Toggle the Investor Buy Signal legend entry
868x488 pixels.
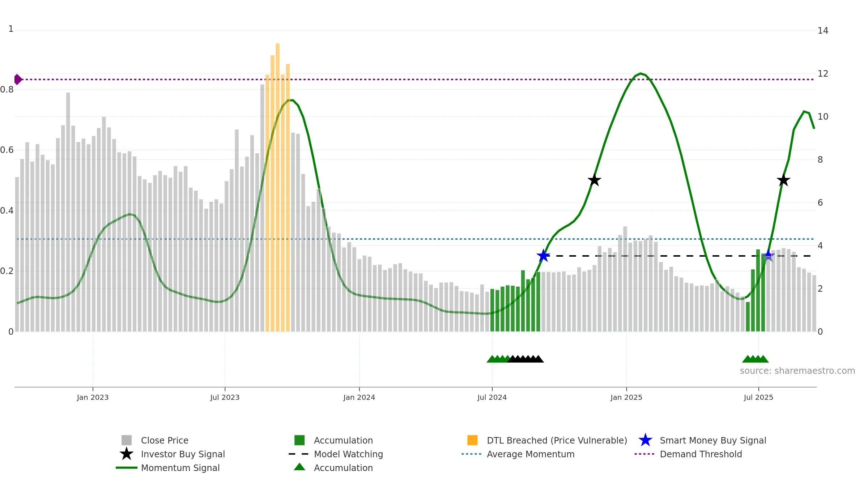[x=172, y=454]
